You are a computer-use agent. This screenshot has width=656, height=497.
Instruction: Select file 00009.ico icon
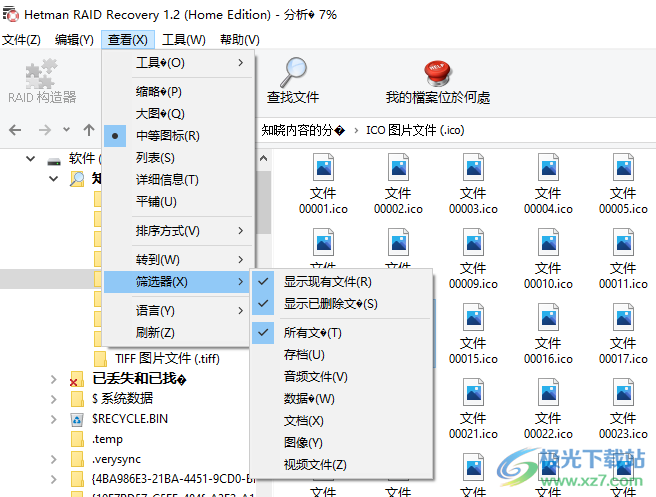tap(473, 242)
